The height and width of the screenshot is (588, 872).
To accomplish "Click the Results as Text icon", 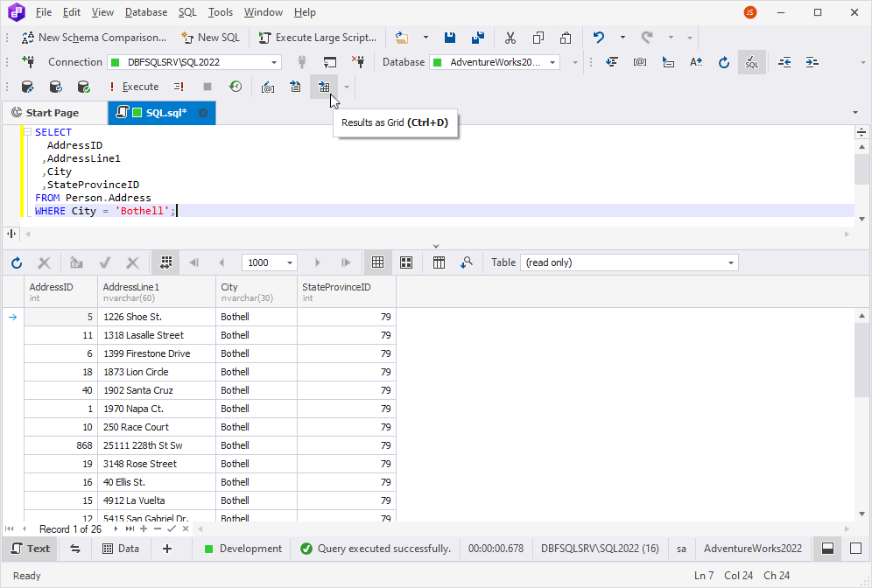I will [x=295, y=87].
